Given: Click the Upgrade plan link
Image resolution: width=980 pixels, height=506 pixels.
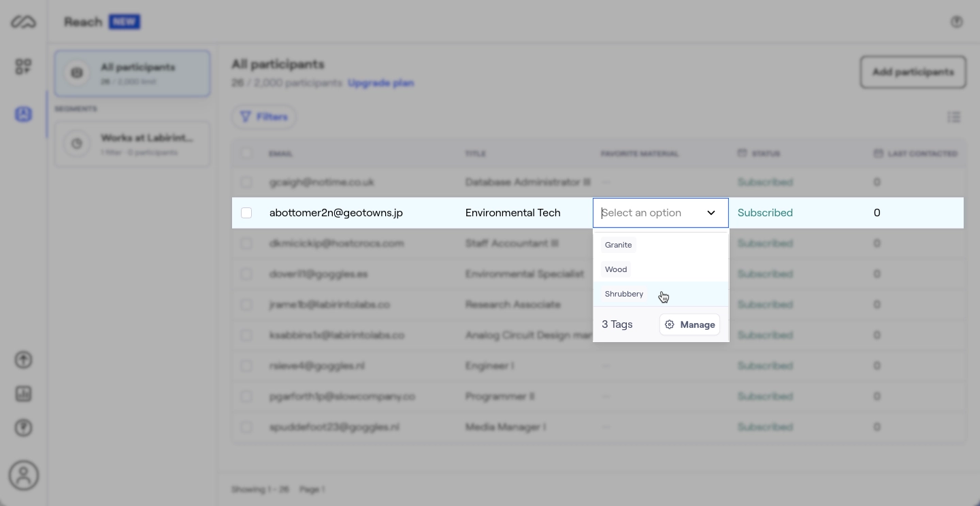Looking at the screenshot, I should click(381, 82).
